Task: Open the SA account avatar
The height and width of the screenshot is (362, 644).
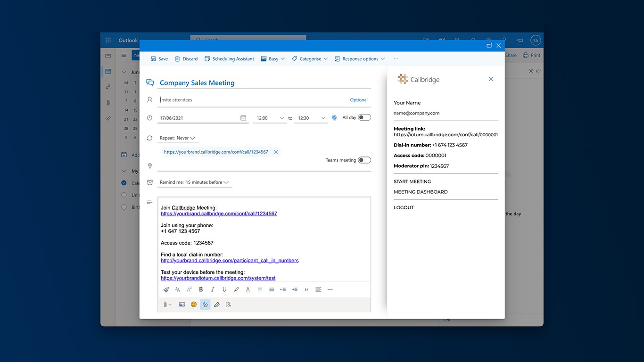Action: coord(535,41)
